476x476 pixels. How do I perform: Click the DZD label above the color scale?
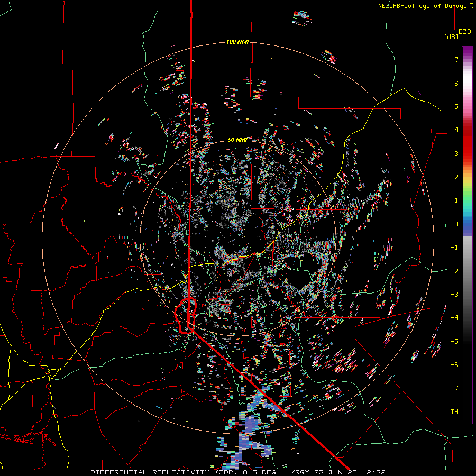(465, 32)
